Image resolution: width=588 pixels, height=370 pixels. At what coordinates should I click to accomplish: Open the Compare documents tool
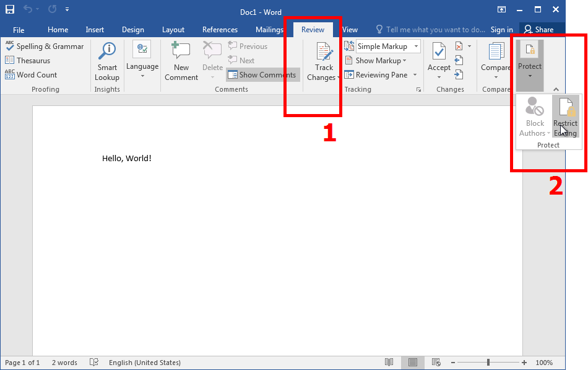(x=496, y=52)
